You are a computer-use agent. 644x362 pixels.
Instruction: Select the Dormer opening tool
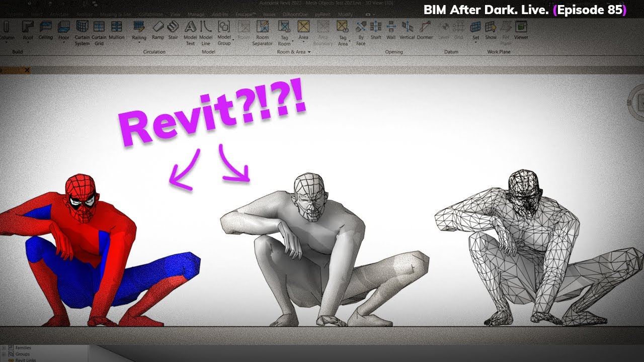click(425, 30)
